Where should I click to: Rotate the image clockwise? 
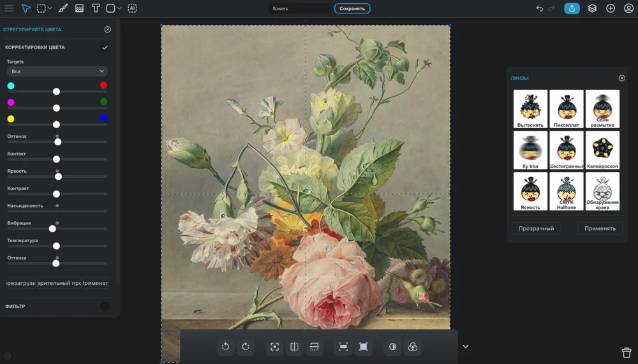pos(246,347)
